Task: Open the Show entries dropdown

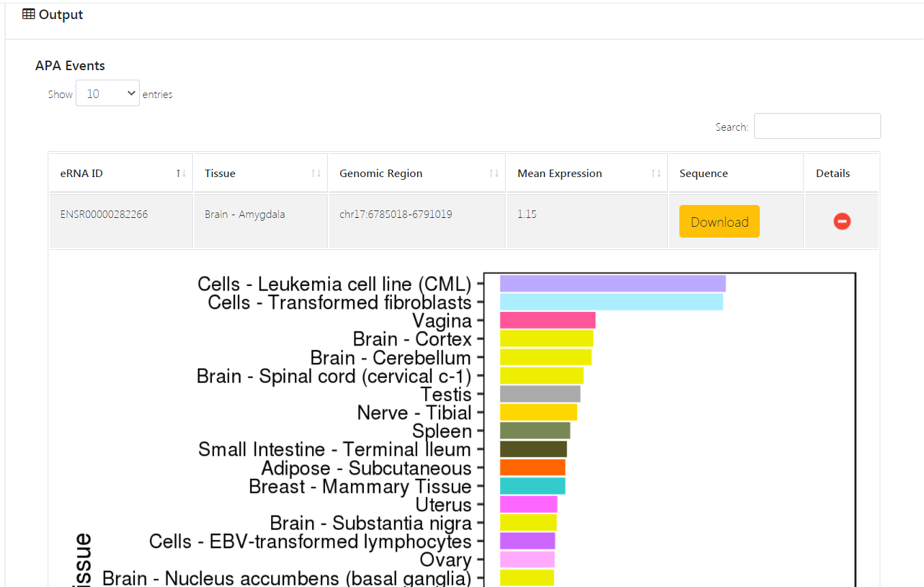Action: coord(108,93)
